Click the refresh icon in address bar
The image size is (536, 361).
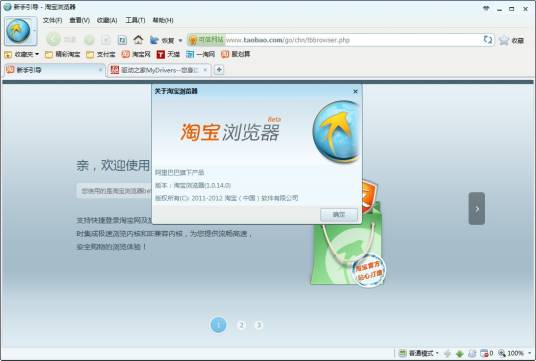tap(488, 40)
